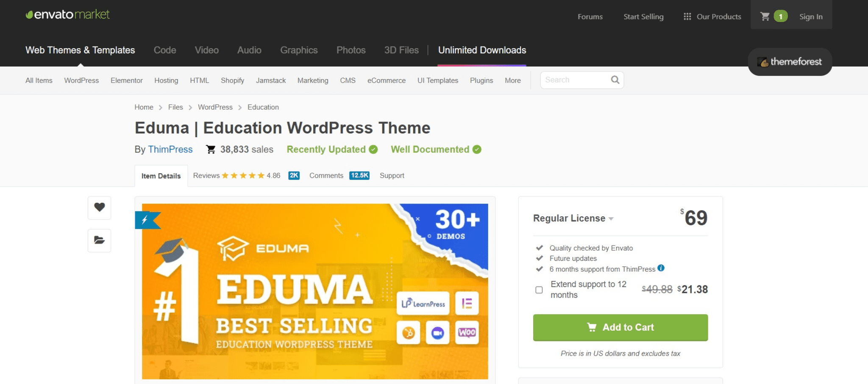
Task: Click the 2K reviews count badge
Action: 294,175
